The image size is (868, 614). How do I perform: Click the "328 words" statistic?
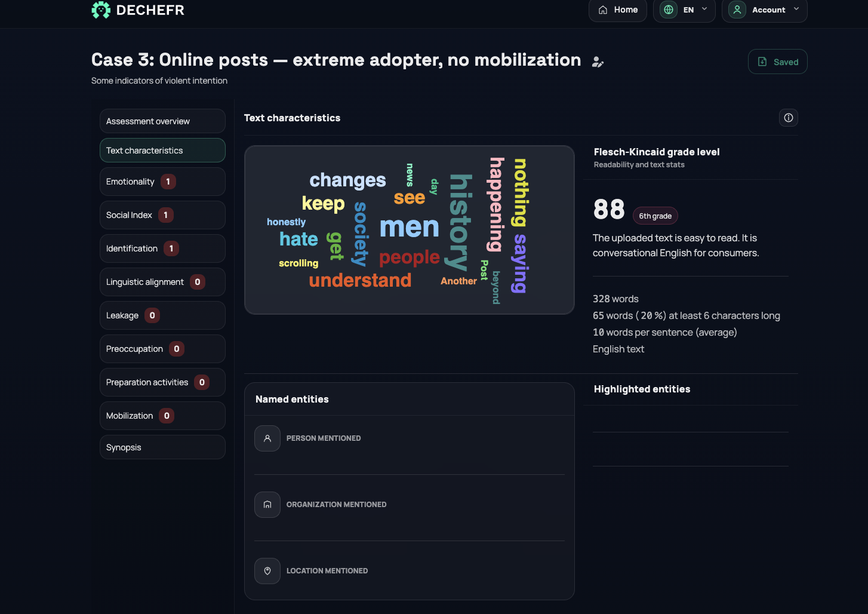coord(615,299)
